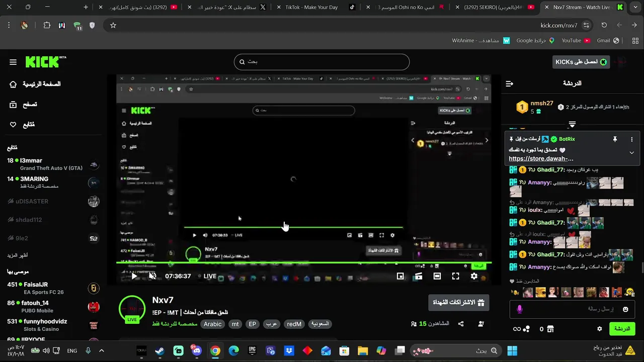This screenshot has width=644, height=362.
Task: Unpin the BotRix pinned message
Action: pyautogui.click(x=615, y=139)
